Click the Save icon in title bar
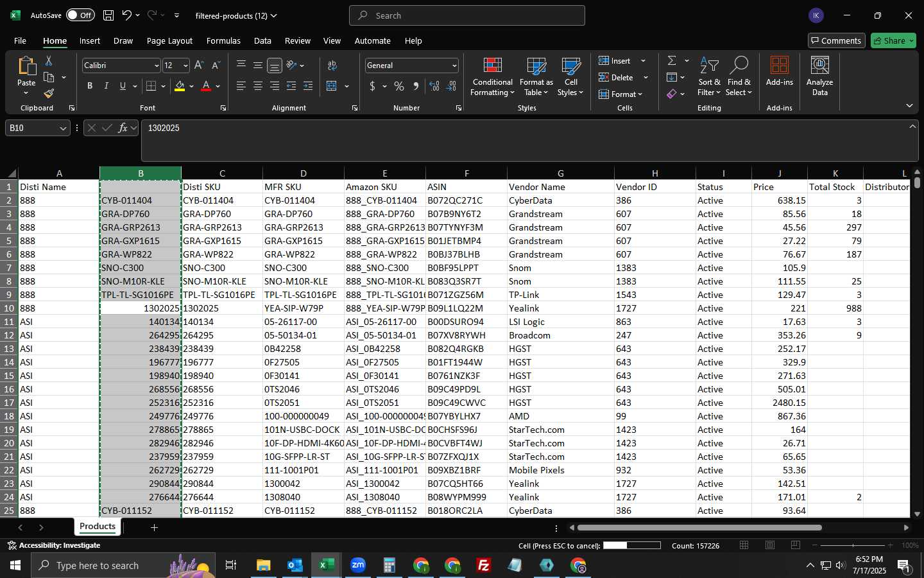The height and width of the screenshot is (578, 924). click(108, 15)
